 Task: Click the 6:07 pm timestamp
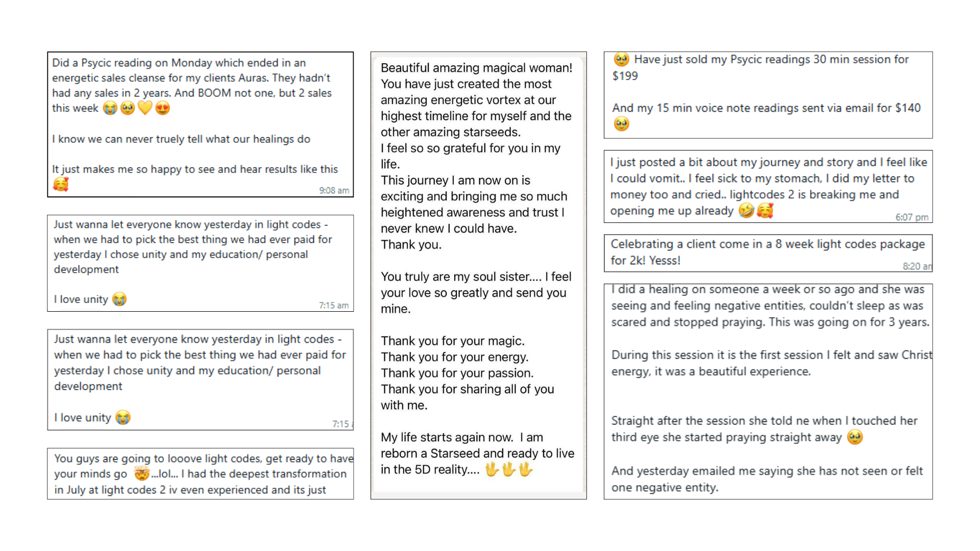pyautogui.click(x=912, y=217)
